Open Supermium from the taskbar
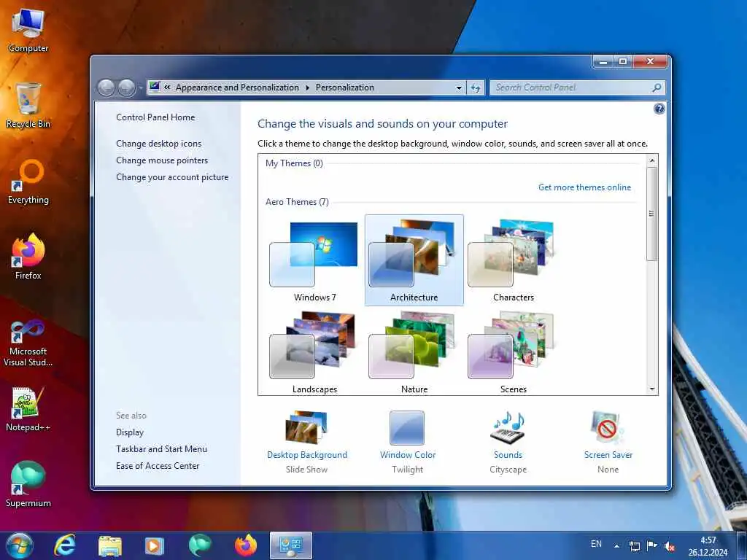This screenshot has height=560, width=747. (x=200, y=545)
